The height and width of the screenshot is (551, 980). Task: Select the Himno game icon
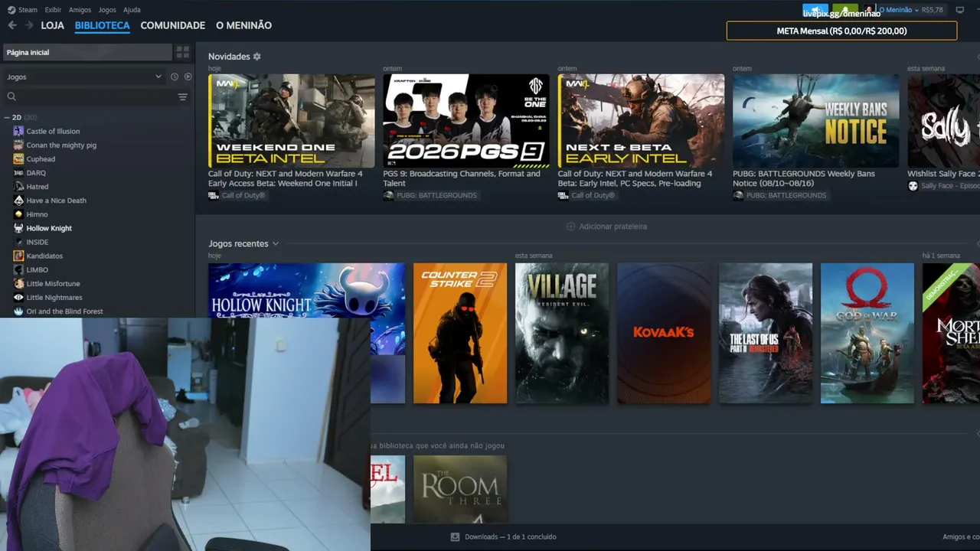pos(18,214)
